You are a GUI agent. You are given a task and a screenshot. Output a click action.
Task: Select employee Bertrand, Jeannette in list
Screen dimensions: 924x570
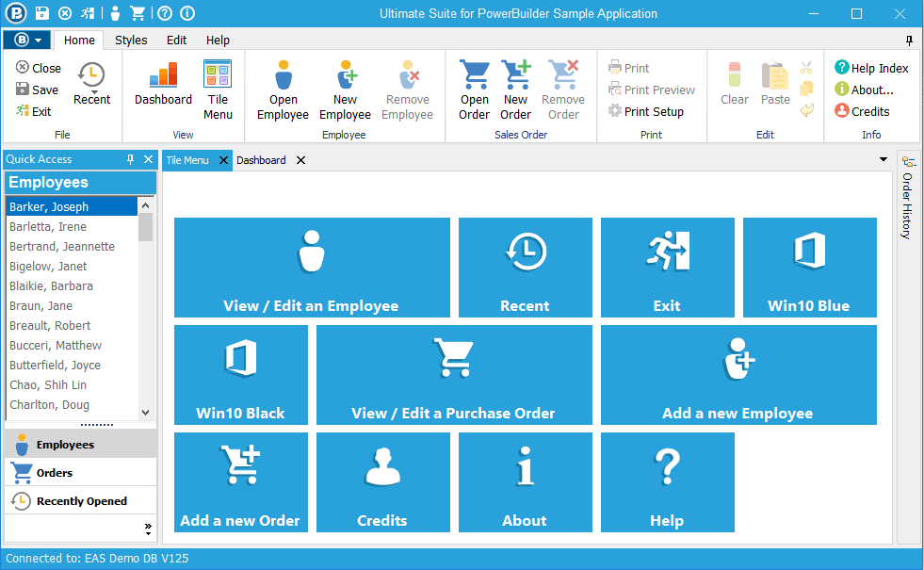(72, 247)
